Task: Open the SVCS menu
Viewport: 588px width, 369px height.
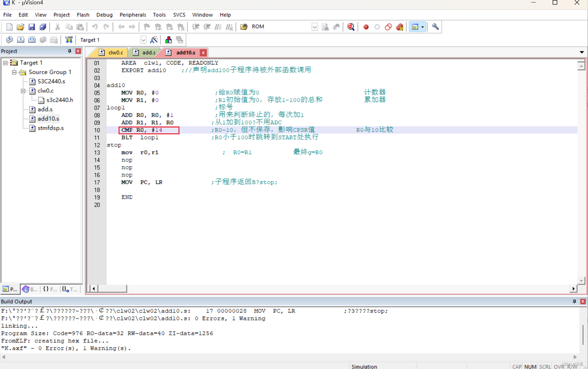Action: pos(179,15)
